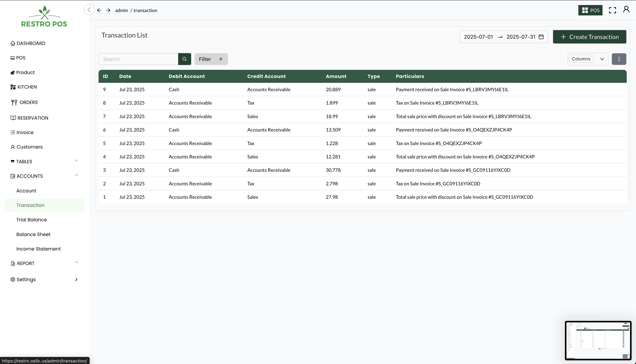
Task: Click the picture-in-picture preview thumbnail
Action: (x=598, y=340)
